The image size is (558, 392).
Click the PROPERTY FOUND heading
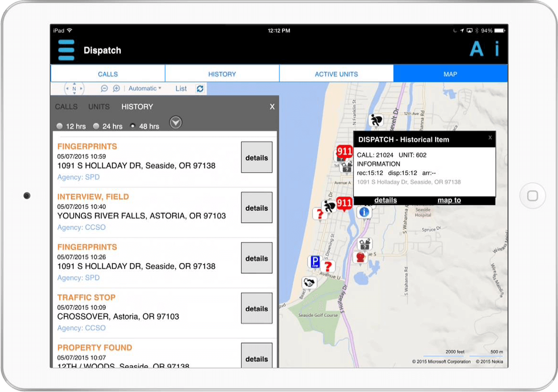click(95, 348)
